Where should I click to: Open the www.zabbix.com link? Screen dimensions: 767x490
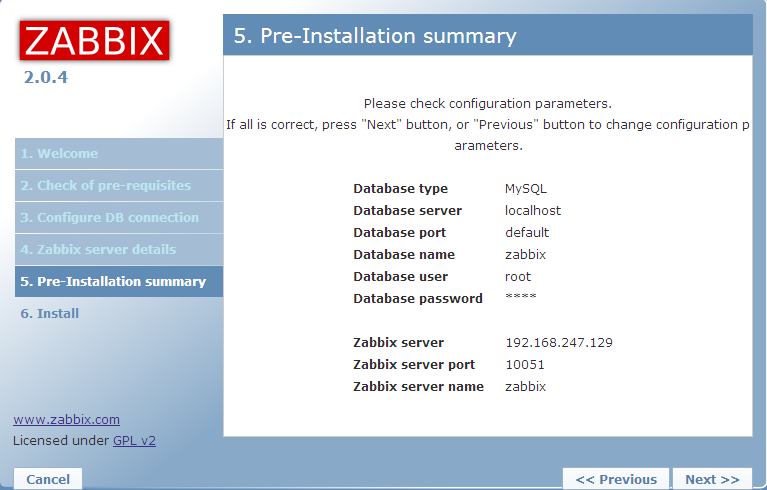pos(67,420)
